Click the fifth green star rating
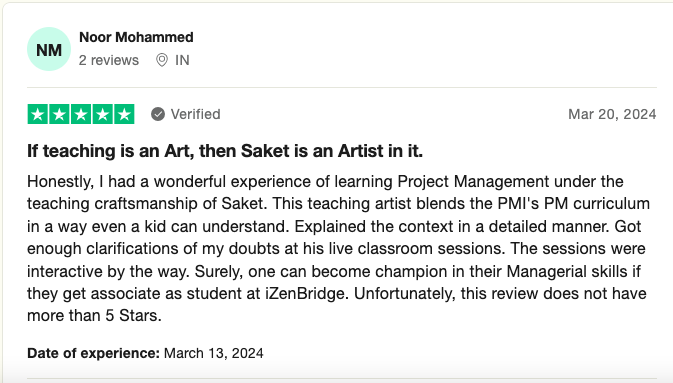The image size is (673, 383). pos(124,114)
